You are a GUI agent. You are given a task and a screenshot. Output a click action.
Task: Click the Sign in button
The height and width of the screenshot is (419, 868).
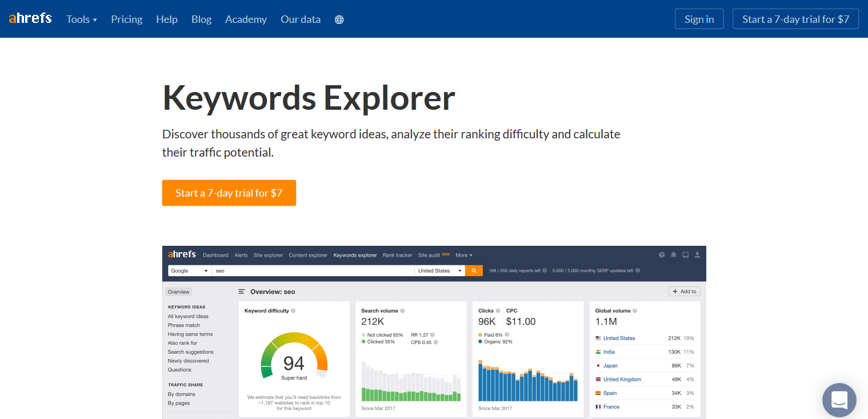[x=699, y=19]
